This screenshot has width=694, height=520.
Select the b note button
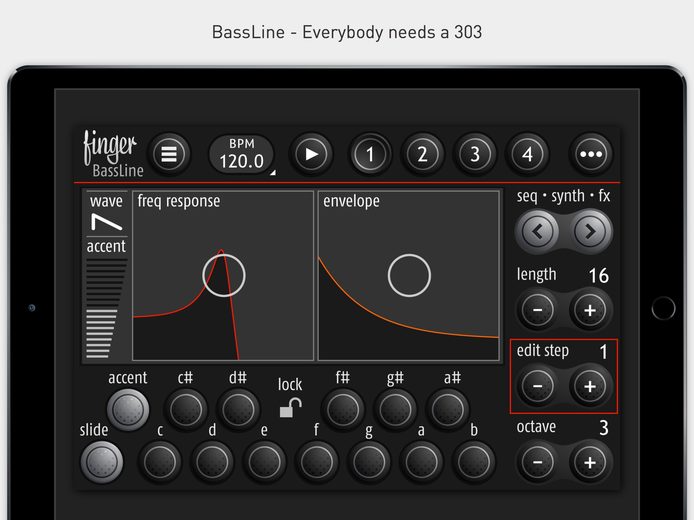(474, 462)
